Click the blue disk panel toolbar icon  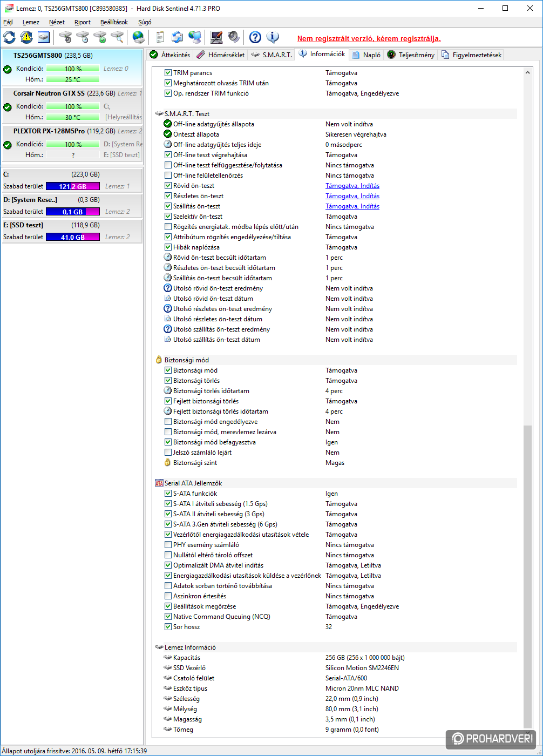44,37
